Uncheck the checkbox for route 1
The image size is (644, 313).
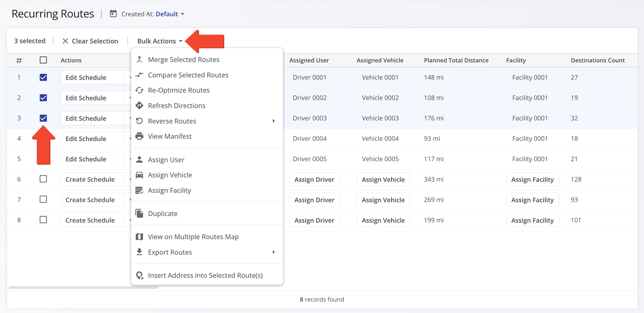pos(43,77)
